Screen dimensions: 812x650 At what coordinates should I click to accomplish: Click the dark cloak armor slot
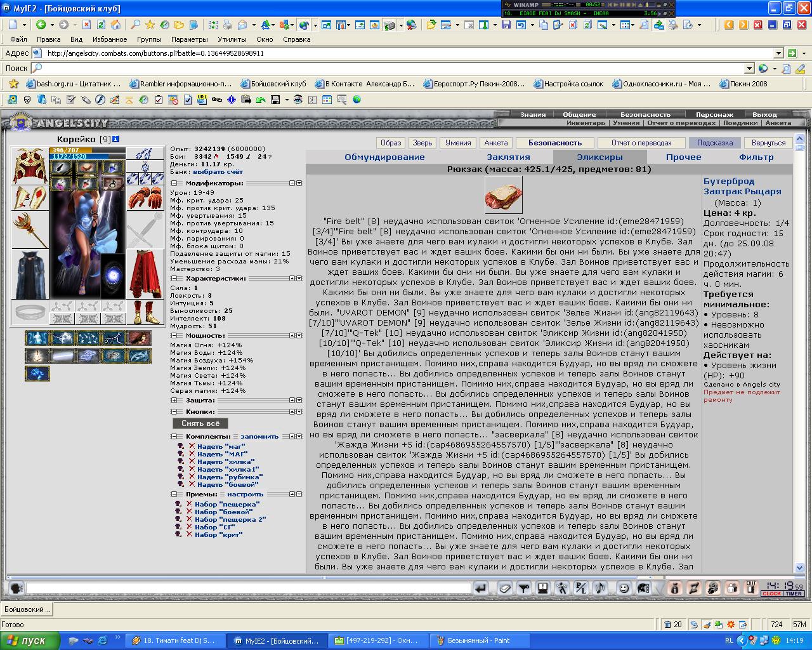(30, 274)
